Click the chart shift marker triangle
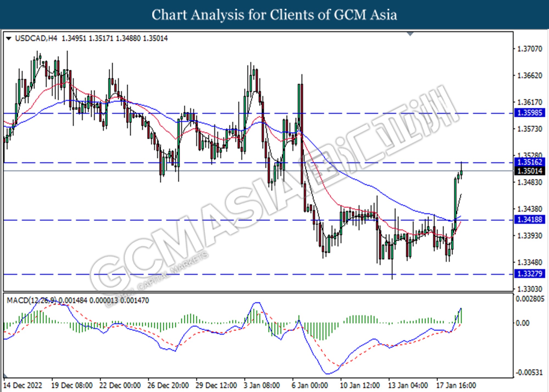549x392 pixels. coord(410,34)
